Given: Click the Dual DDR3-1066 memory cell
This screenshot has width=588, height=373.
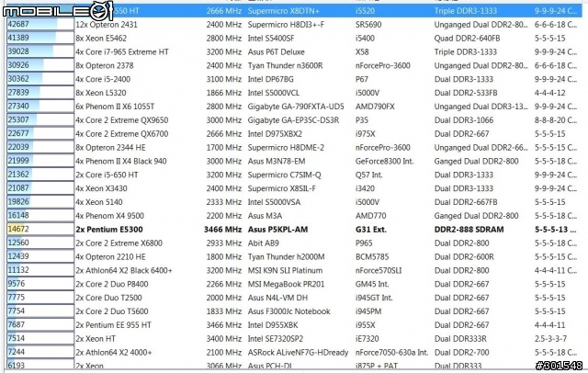Looking at the screenshot, I should coord(463,120).
